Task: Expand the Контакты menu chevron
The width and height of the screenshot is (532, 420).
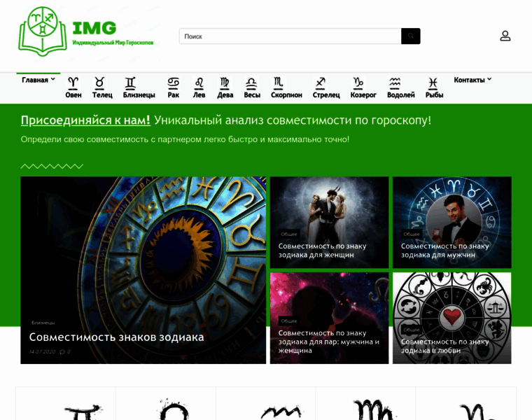Action: [x=489, y=79]
